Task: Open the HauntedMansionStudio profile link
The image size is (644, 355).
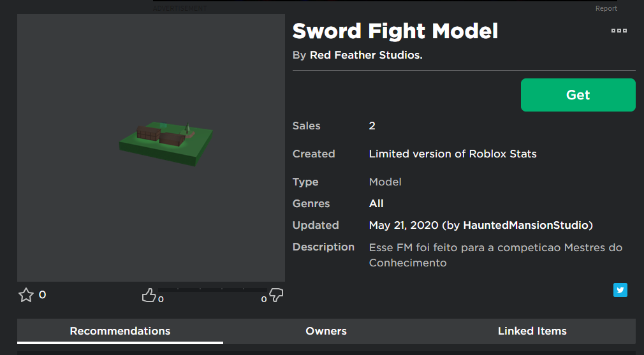Action: point(526,226)
